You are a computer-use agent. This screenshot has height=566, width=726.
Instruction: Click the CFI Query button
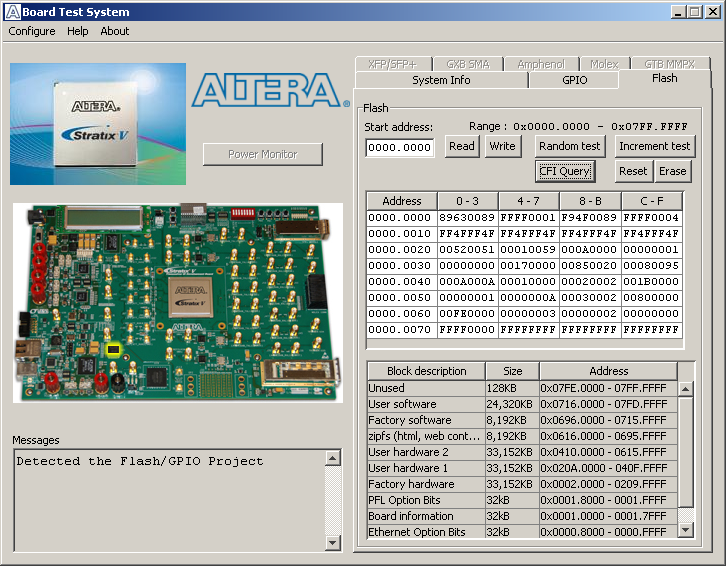(x=565, y=171)
